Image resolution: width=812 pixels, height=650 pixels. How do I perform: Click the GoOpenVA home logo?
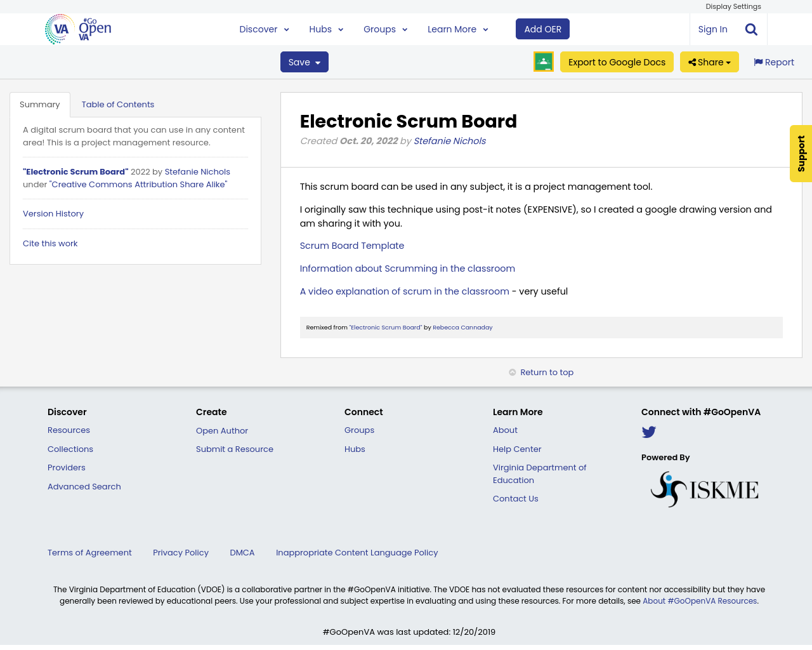pos(78,27)
